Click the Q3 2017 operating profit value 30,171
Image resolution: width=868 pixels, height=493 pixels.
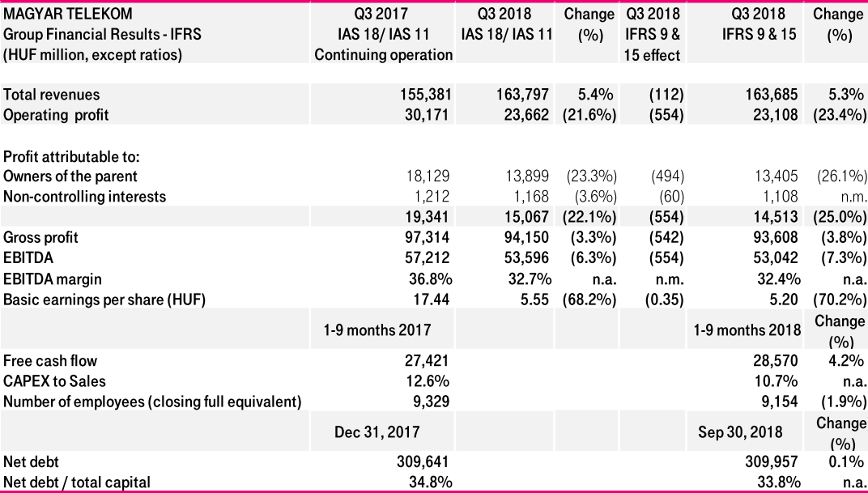427,115
